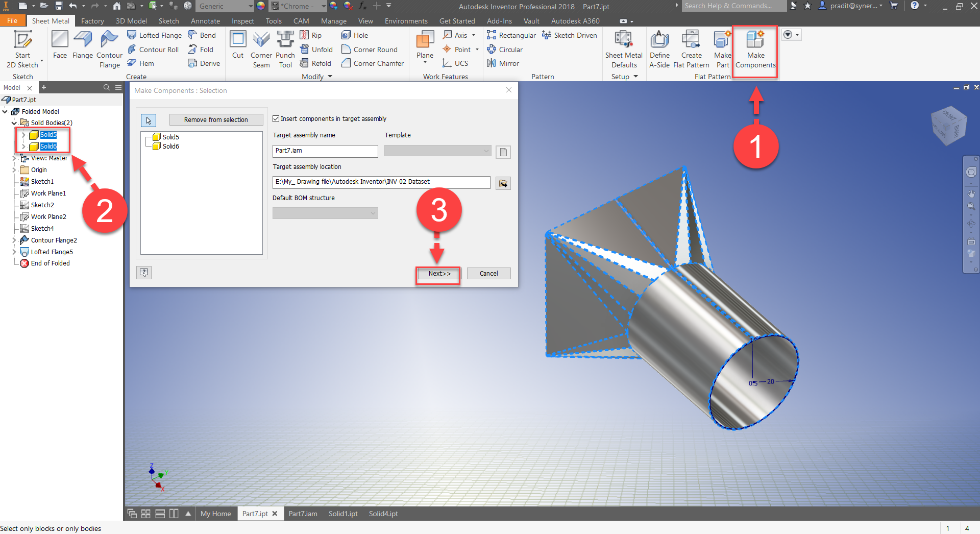This screenshot has height=534, width=980.
Task: Expand the Origin folder in the browser
Action: (x=14, y=169)
